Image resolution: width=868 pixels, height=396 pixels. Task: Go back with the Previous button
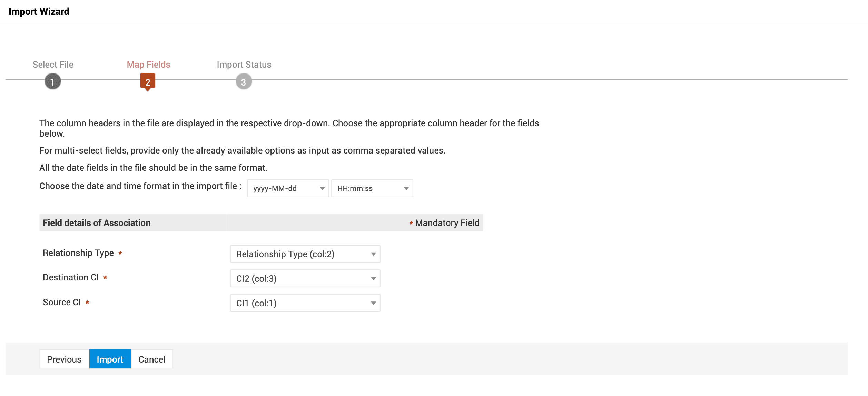pyautogui.click(x=64, y=359)
